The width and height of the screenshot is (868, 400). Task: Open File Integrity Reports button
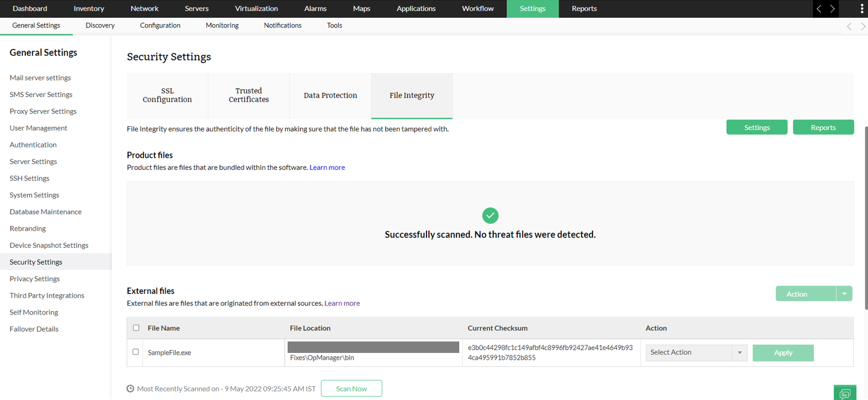tap(823, 127)
